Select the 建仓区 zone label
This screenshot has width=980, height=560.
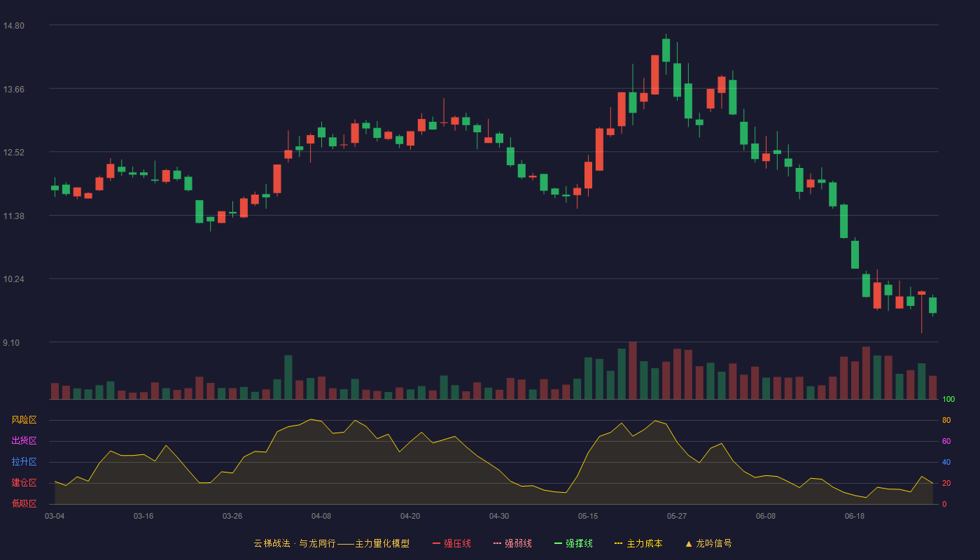[24, 483]
